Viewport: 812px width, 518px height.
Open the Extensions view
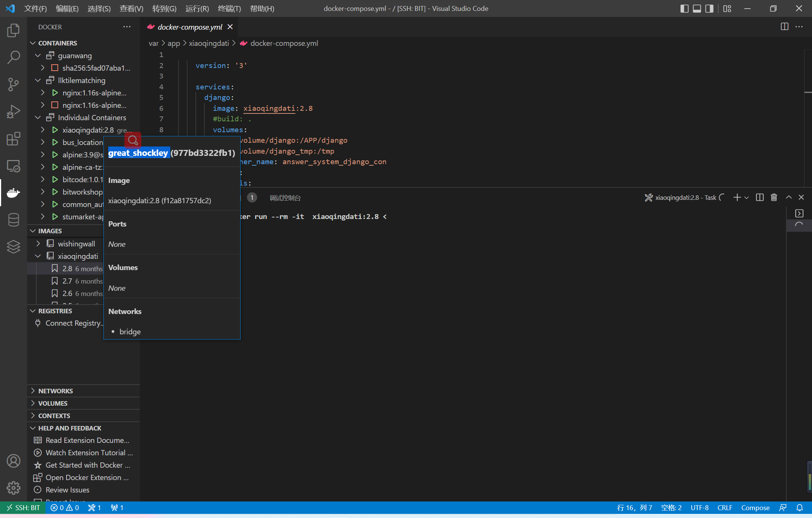(x=14, y=139)
